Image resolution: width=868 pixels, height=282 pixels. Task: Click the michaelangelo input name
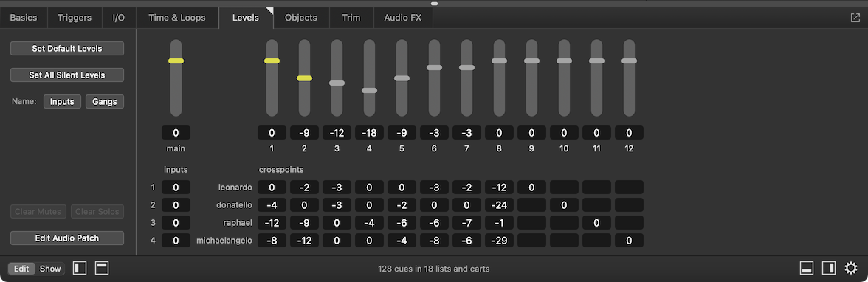coord(224,241)
